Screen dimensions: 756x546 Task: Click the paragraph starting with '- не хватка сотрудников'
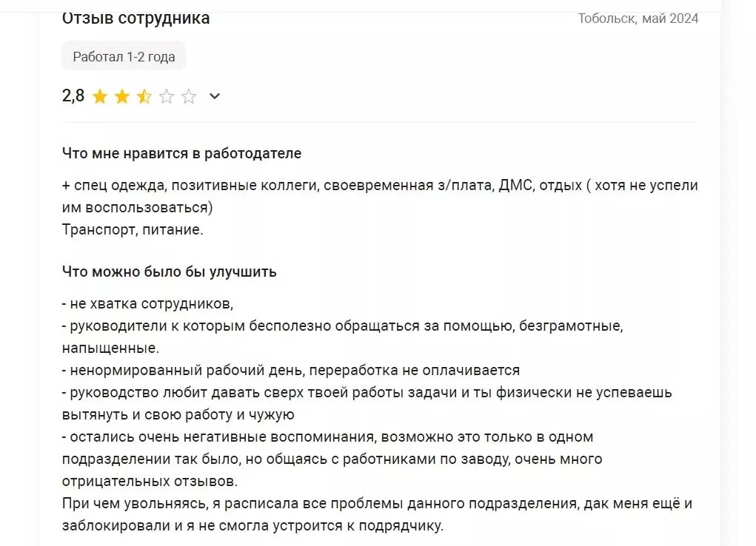(148, 303)
